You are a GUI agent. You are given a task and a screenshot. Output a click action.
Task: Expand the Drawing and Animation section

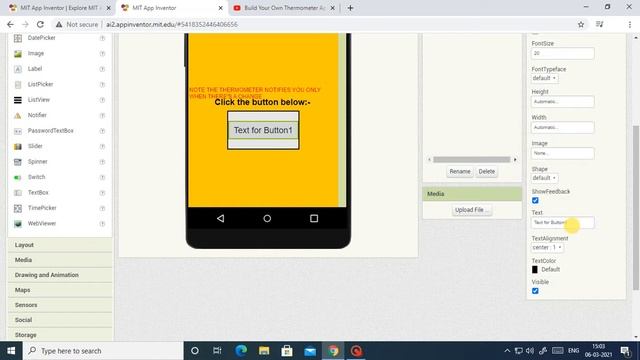click(60, 275)
